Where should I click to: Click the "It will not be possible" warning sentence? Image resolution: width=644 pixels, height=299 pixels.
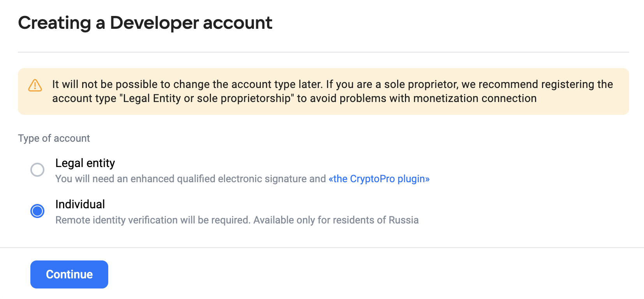[187, 84]
